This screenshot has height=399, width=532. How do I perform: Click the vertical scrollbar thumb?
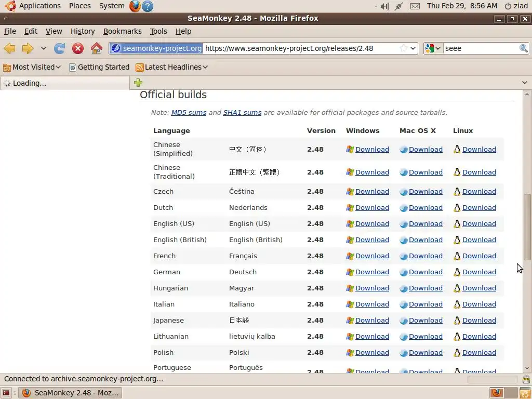[x=527, y=227]
